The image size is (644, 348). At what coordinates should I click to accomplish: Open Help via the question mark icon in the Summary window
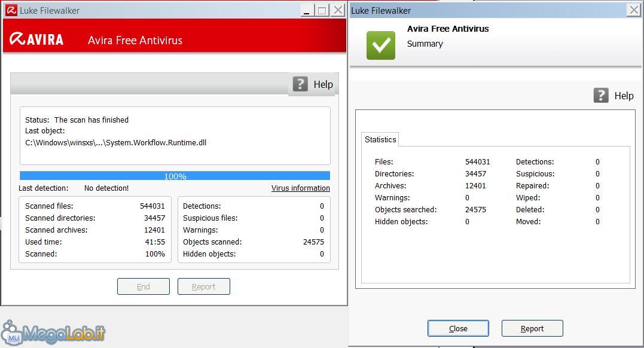click(x=601, y=95)
